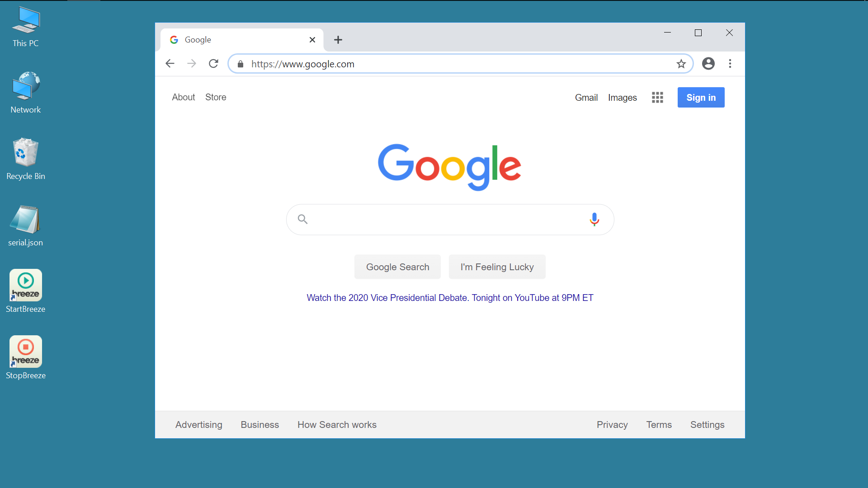This screenshot has width=868, height=488.
Task: Select the serial.json desktop file
Action: [x=26, y=225]
